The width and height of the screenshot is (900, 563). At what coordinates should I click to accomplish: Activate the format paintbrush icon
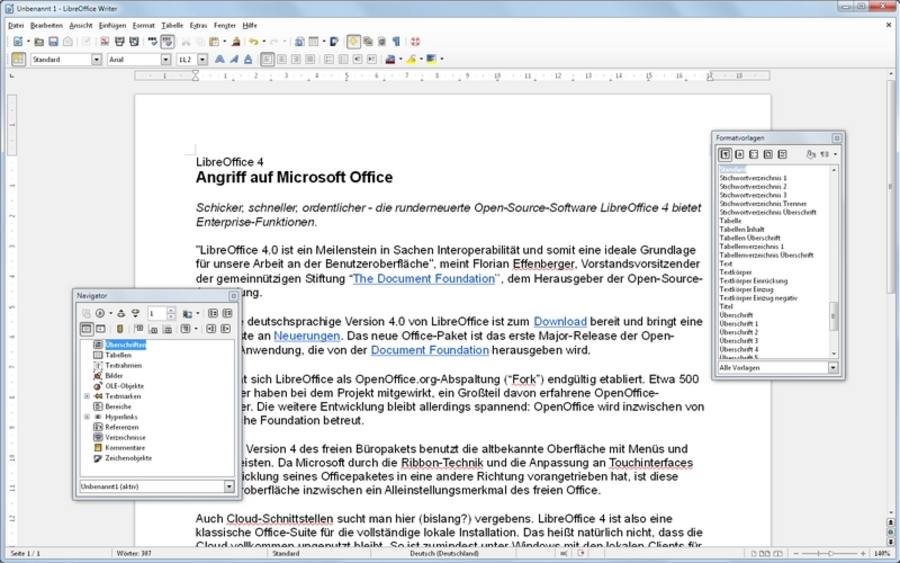point(236,41)
